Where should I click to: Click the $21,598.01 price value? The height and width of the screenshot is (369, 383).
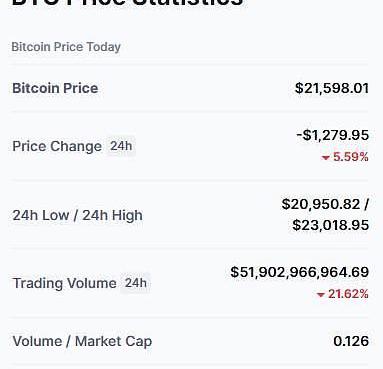click(x=332, y=88)
